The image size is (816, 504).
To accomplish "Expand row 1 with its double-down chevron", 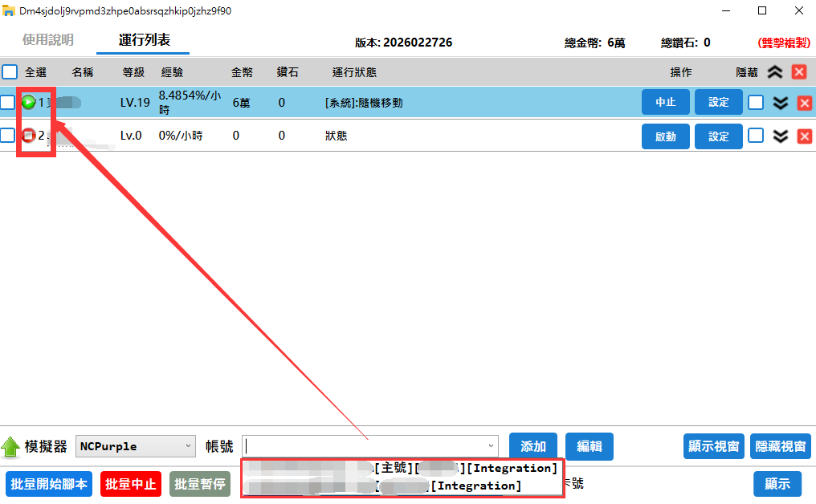I will [780, 102].
